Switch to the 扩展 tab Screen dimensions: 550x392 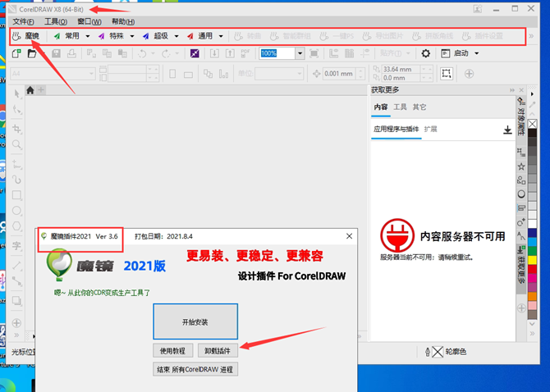click(x=431, y=130)
